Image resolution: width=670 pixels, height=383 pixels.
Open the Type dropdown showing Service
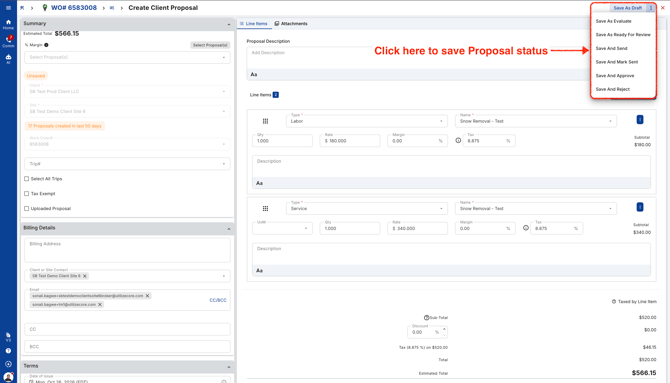pyautogui.click(x=367, y=209)
